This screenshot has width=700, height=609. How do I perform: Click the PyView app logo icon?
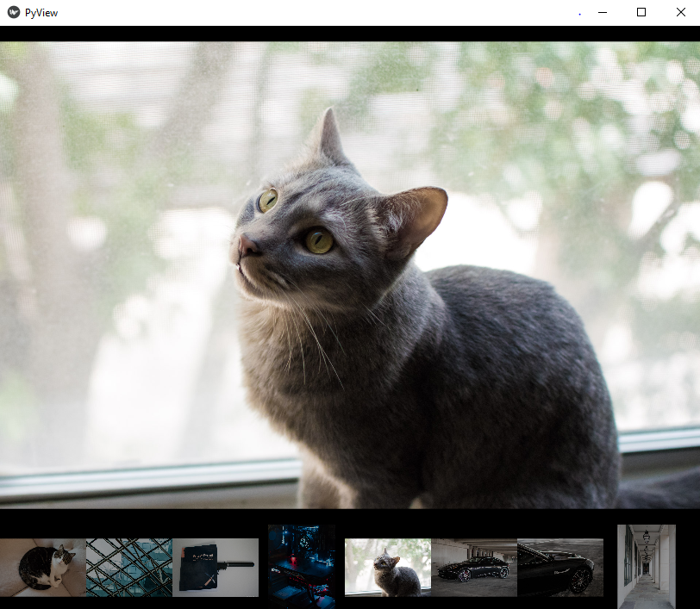point(14,13)
